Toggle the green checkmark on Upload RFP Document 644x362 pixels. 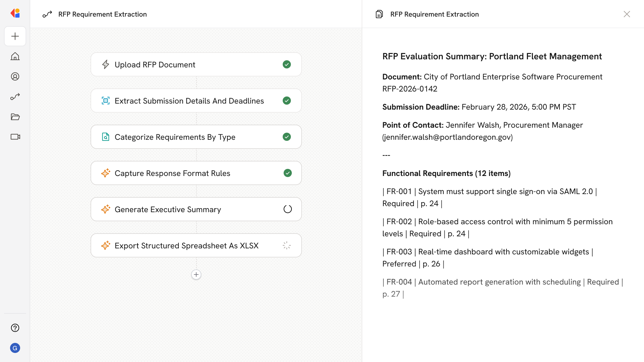[x=287, y=64]
